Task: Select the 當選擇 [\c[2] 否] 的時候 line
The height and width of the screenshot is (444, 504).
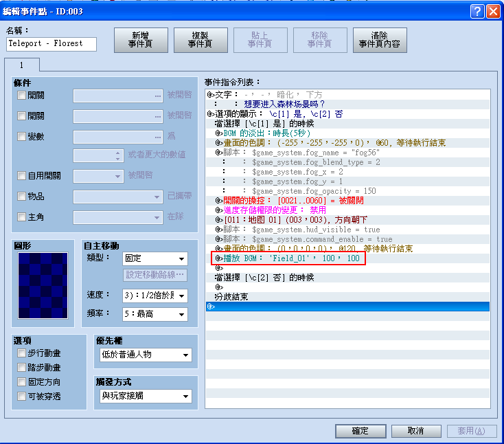Action: (x=347, y=278)
